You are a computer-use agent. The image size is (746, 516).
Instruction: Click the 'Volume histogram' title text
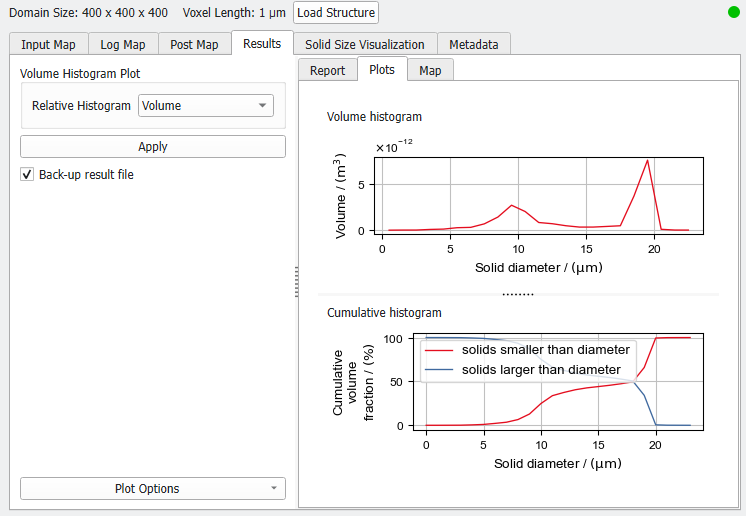[x=374, y=117]
